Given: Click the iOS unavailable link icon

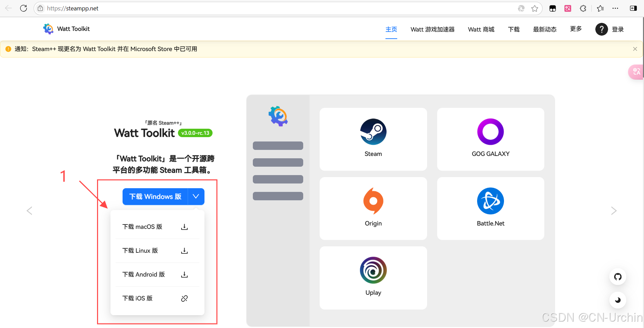Looking at the screenshot, I should click(184, 298).
